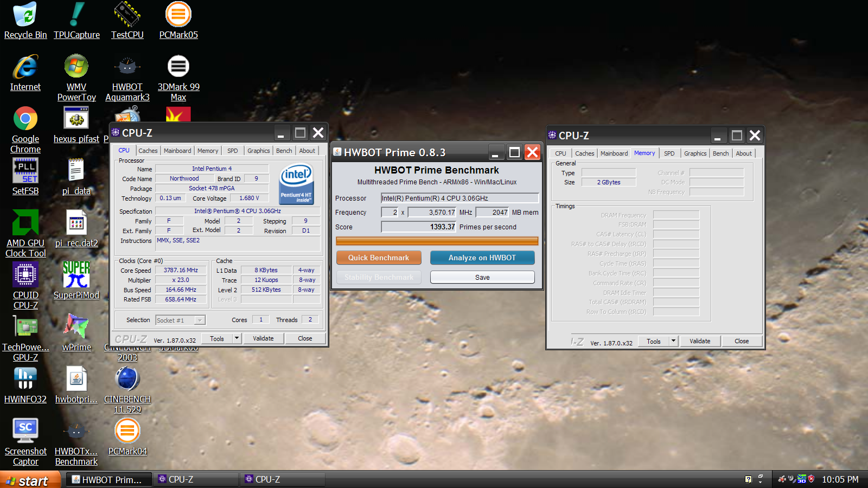Launch hexus pifast shortcut

coord(76,125)
